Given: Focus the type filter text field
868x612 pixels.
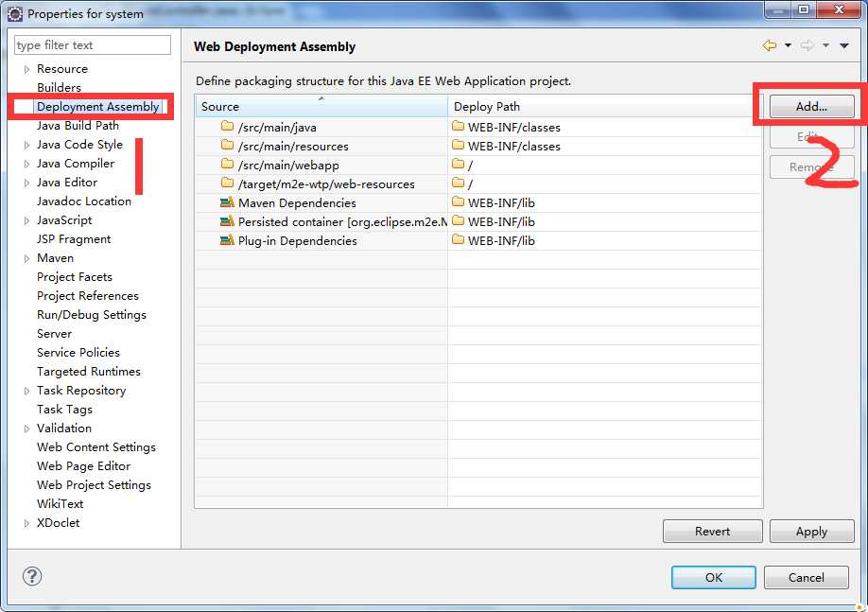Looking at the screenshot, I should point(93,44).
